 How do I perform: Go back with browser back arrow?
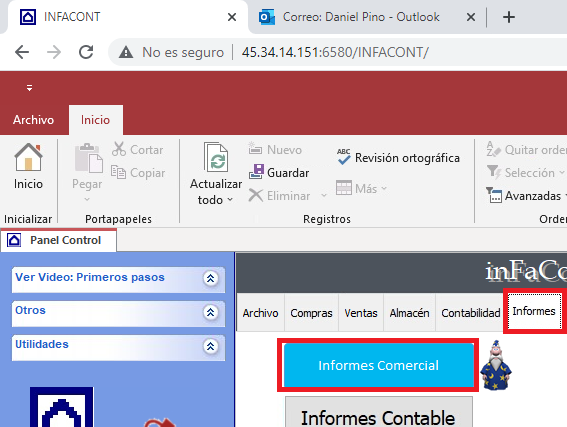click(x=22, y=52)
